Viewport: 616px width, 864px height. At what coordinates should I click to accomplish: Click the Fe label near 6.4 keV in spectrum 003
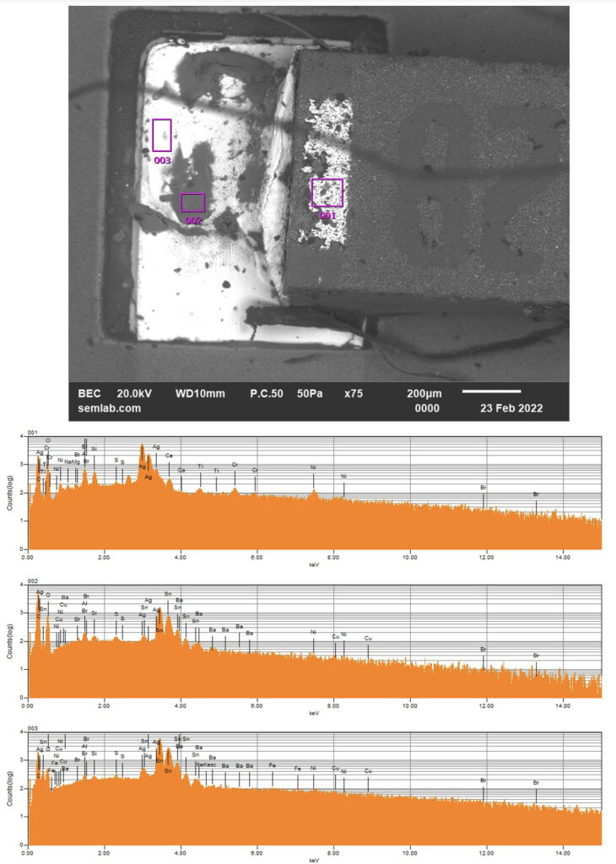(x=272, y=764)
